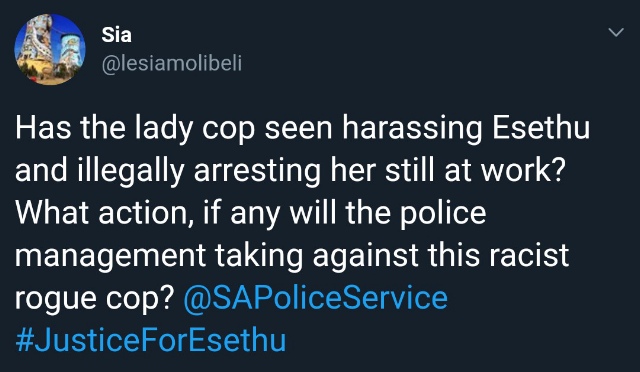The width and height of the screenshot is (640, 372).
Task: Click the word "police" ending third line
Action: coord(443,214)
